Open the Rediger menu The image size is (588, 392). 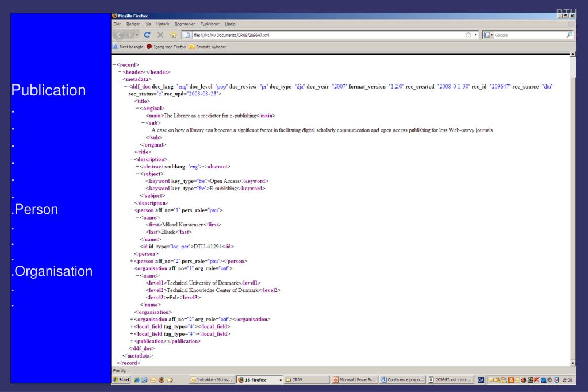(133, 24)
